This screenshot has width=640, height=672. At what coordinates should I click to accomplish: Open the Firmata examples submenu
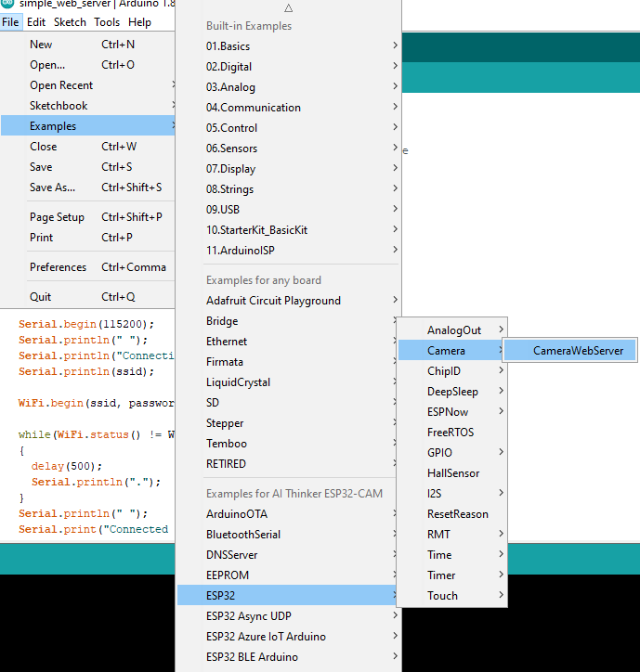click(286, 362)
